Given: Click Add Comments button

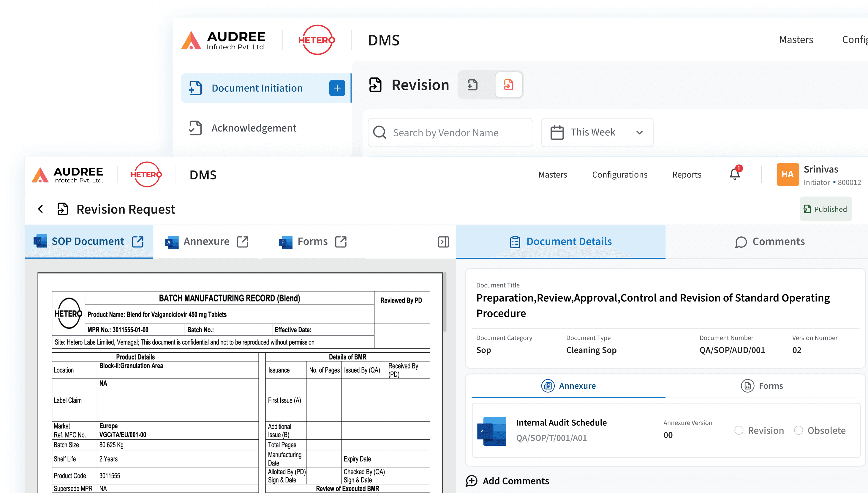Looking at the screenshot, I should (507, 481).
